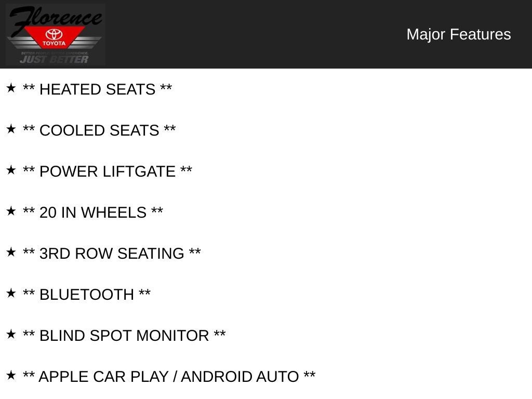Click the 20 IN WHEELS feature text
The width and height of the screenshot is (532, 399).
[93, 212]
